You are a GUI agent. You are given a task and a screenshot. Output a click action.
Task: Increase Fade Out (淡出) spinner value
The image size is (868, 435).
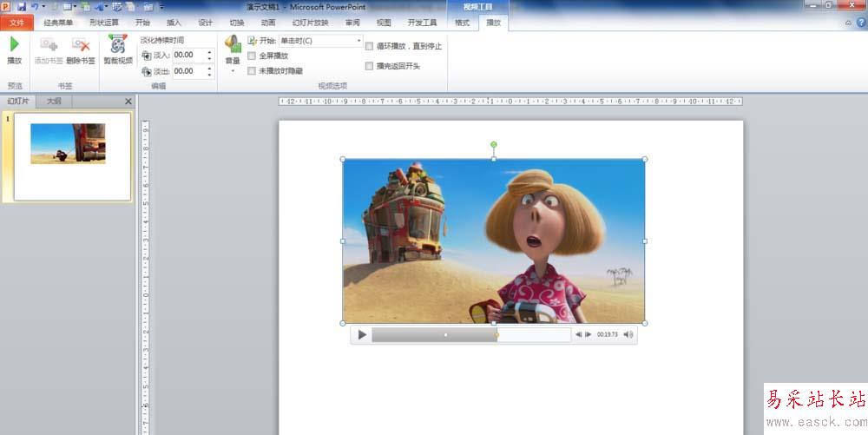209,68
